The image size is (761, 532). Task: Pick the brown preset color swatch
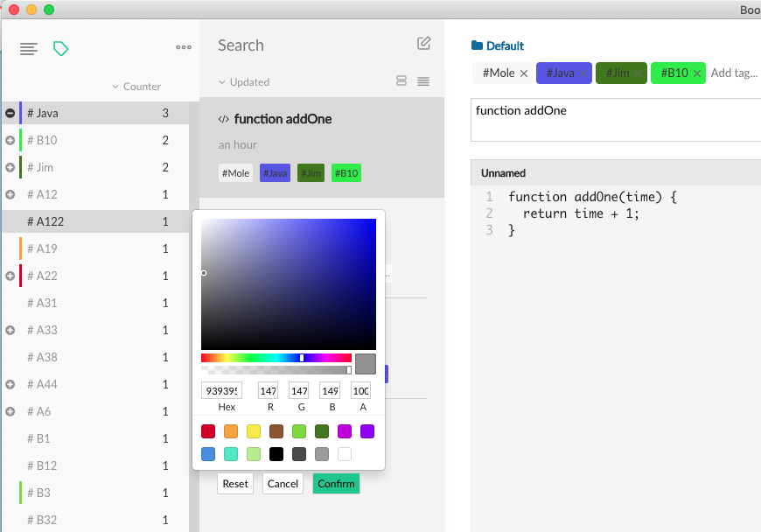[x=276, y=431]
